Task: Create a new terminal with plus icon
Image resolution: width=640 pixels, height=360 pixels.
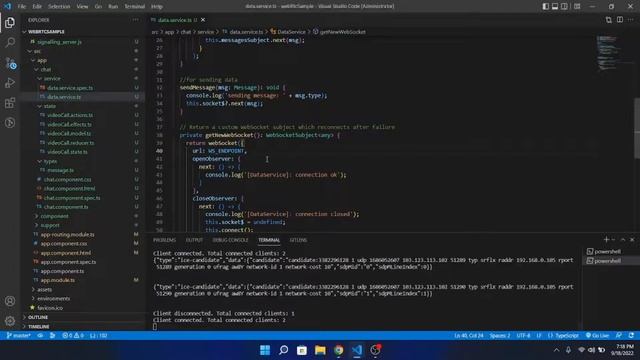Action: pos(606,240)
